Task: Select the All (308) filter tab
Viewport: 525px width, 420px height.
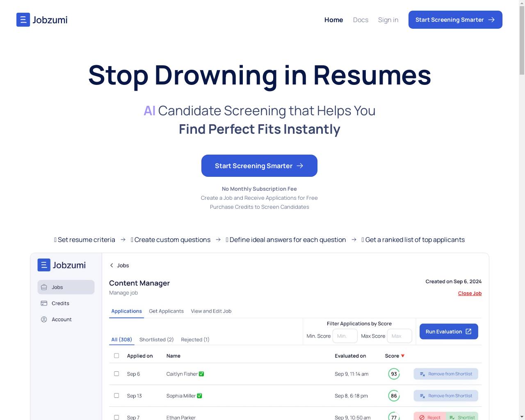Action: pos(121,340)
